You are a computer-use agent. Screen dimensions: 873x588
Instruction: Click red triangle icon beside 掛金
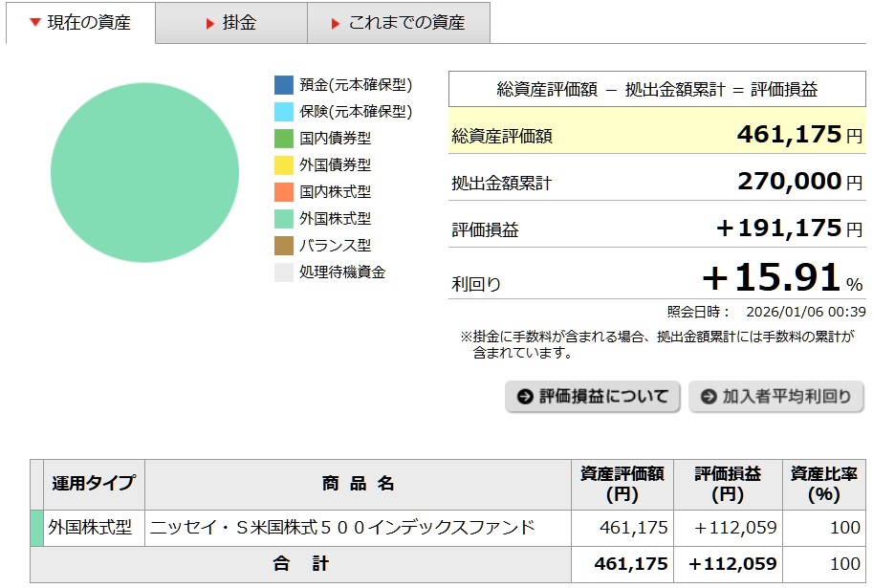point(210,24)
